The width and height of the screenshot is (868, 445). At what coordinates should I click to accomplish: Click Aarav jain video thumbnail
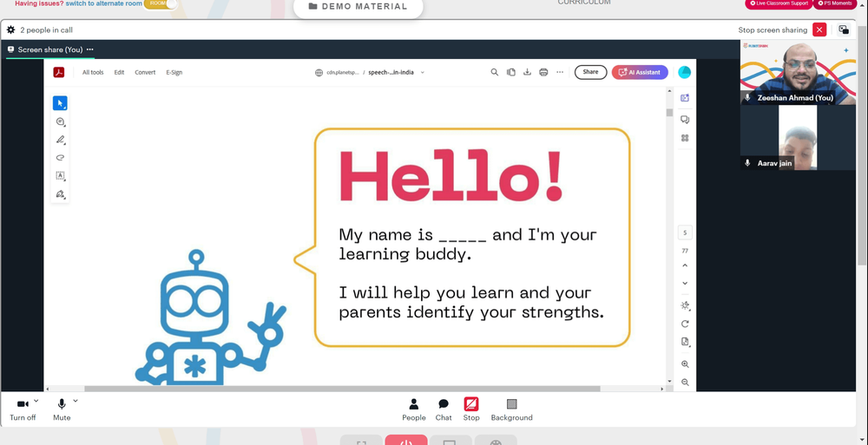[x=798, y=137]
